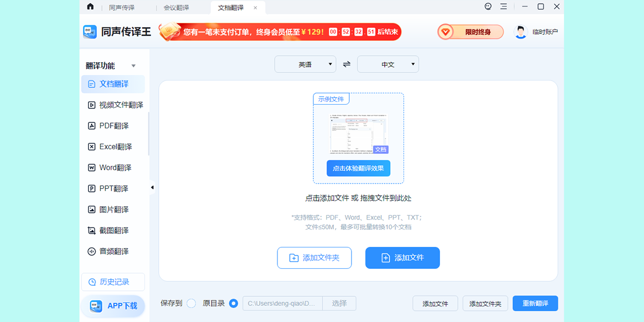Close the 文档翻译 tab
Screen dimensions: 644x322
coord(255,8)
